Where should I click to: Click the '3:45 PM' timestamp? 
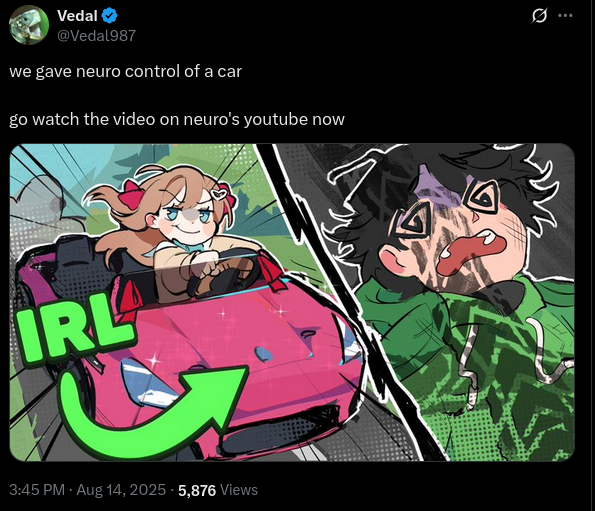(x=37, y=490)
